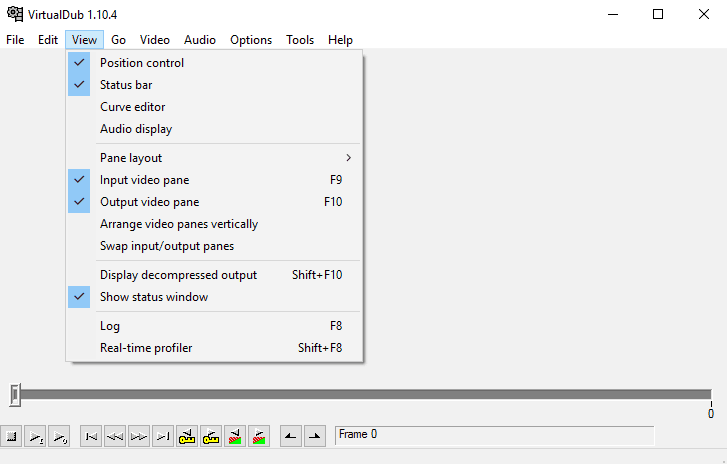
Task: Click the middle of the timeline track
Action: [364, 394]
